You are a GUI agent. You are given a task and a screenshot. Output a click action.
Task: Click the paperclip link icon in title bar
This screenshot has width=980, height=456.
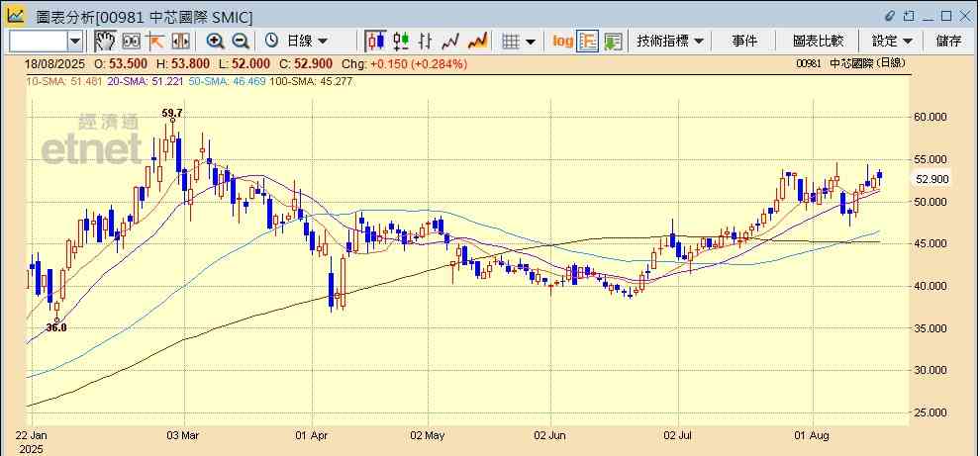pos(890,16)
